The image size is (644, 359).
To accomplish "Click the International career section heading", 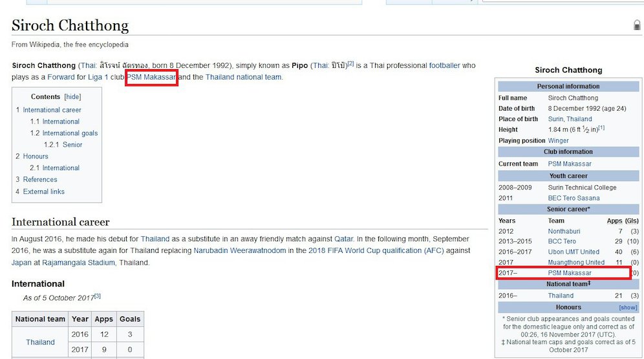I will (60, 223).
